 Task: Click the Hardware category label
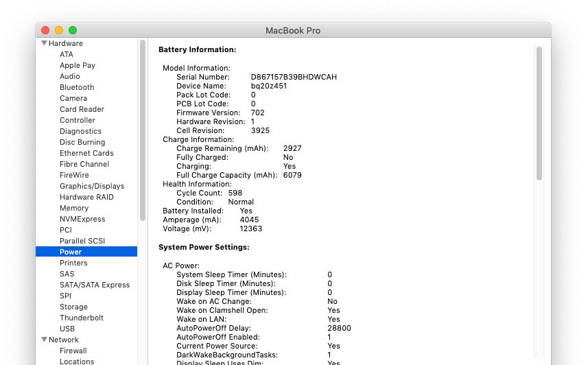click(66, 43)
